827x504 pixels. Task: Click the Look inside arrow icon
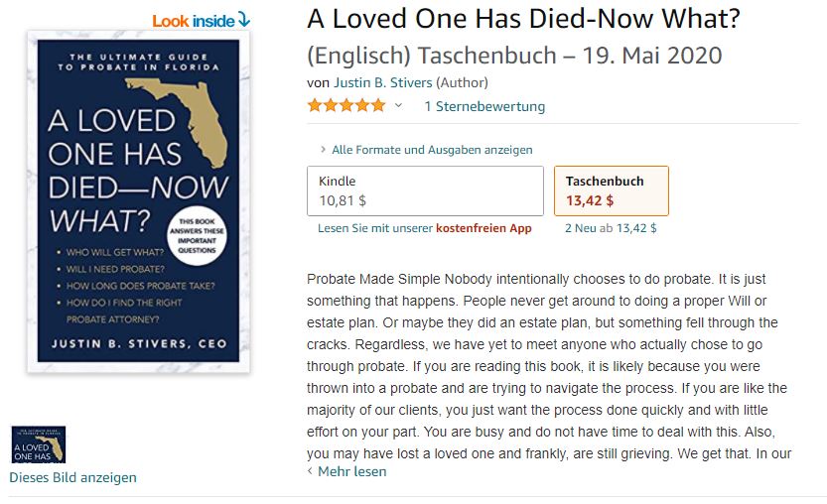[243, 20]
